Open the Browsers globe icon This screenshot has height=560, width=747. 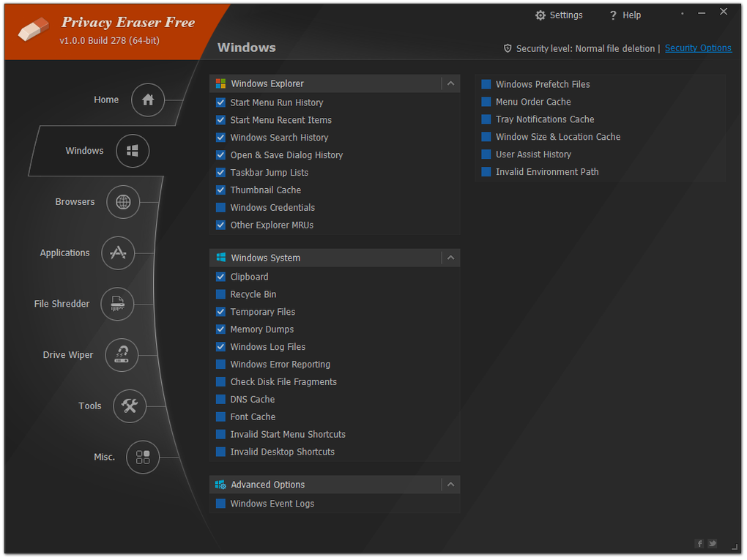coord(123,202)
